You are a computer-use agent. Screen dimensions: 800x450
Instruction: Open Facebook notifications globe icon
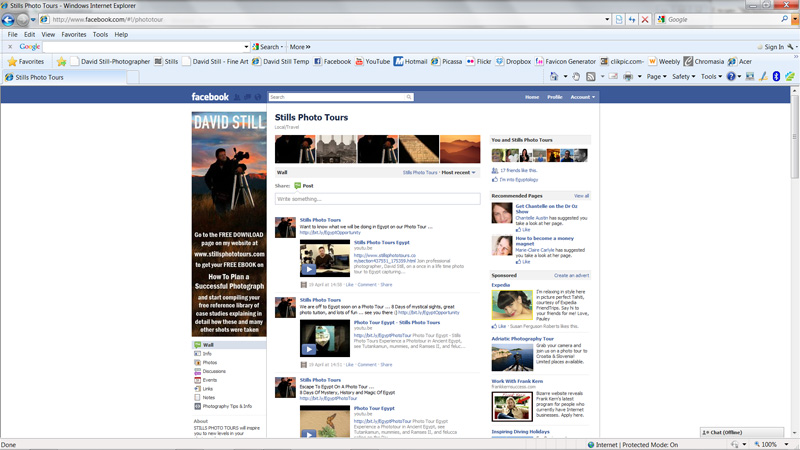[258, 97]
